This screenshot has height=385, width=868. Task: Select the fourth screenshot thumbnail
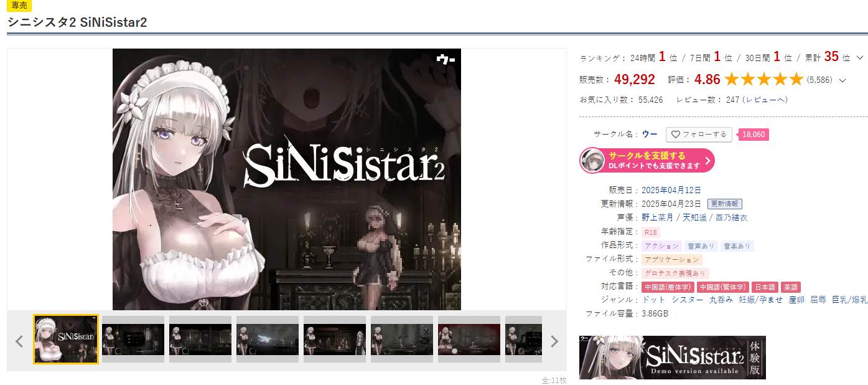point(268,340)
